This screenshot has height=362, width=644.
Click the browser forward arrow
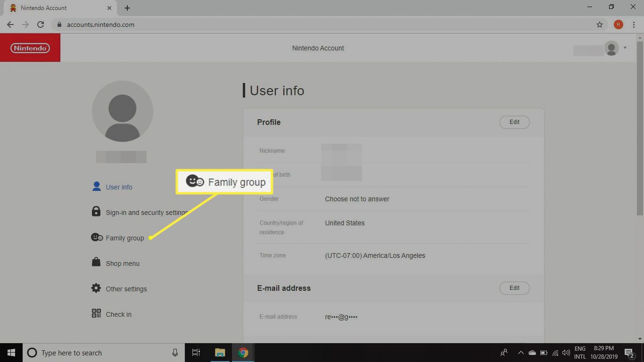pyautogui.click(x=25, y=25)
